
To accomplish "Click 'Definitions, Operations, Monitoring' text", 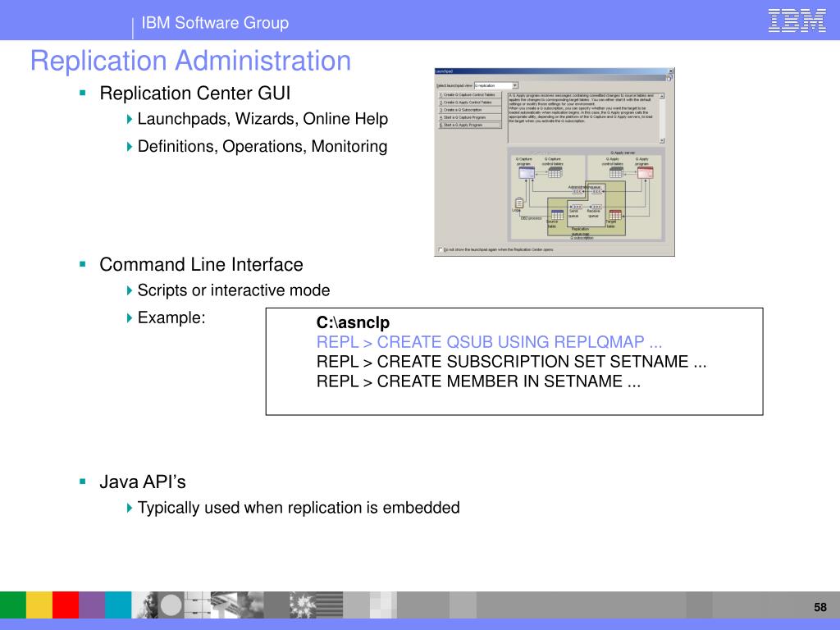I will tap(262, 146).
